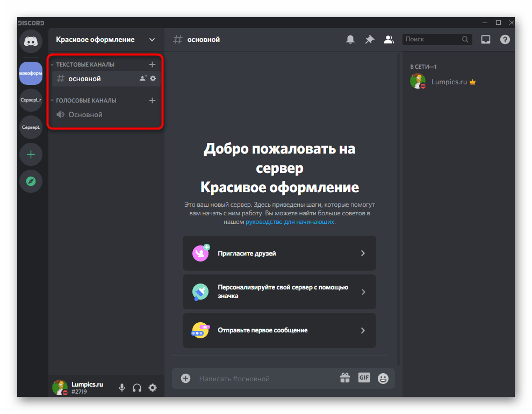Open the server icon labeled "СерверL"
The image size is (532, 414).
[x=31, y=127]
